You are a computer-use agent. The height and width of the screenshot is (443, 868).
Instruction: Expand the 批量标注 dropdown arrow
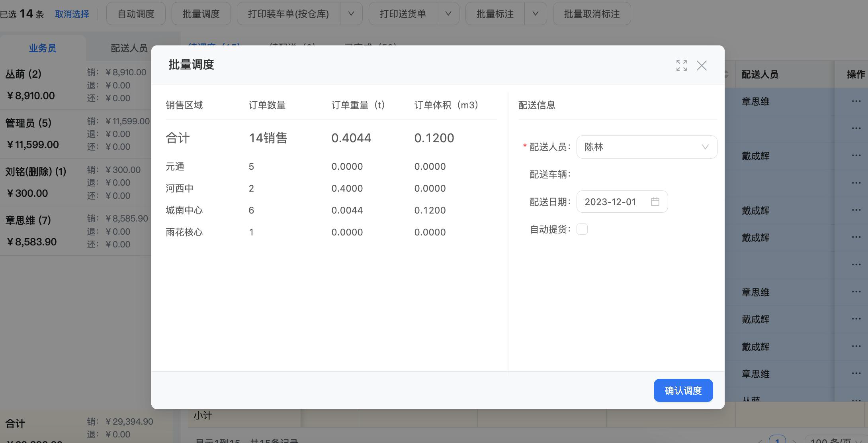pos(536,13)
